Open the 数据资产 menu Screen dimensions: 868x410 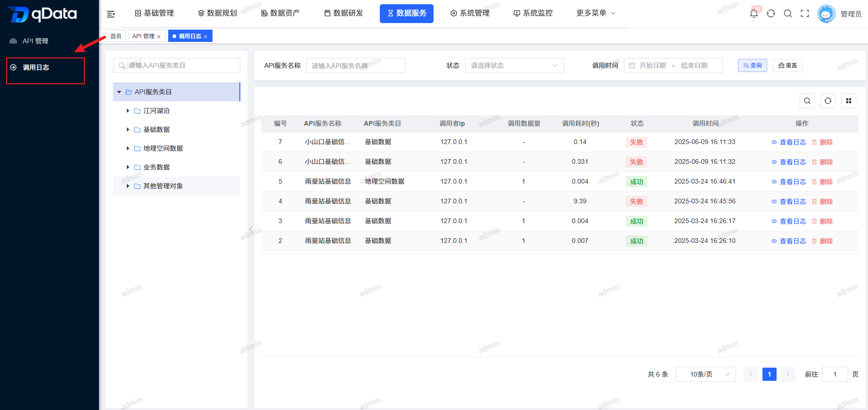coord(280,13)
